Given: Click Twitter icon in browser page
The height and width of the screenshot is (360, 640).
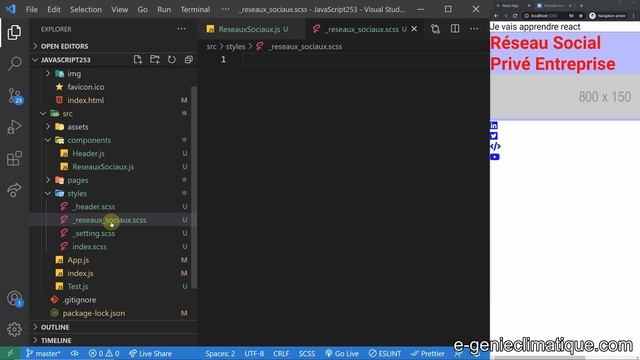Looking at the screenshot, I should 494,136.
